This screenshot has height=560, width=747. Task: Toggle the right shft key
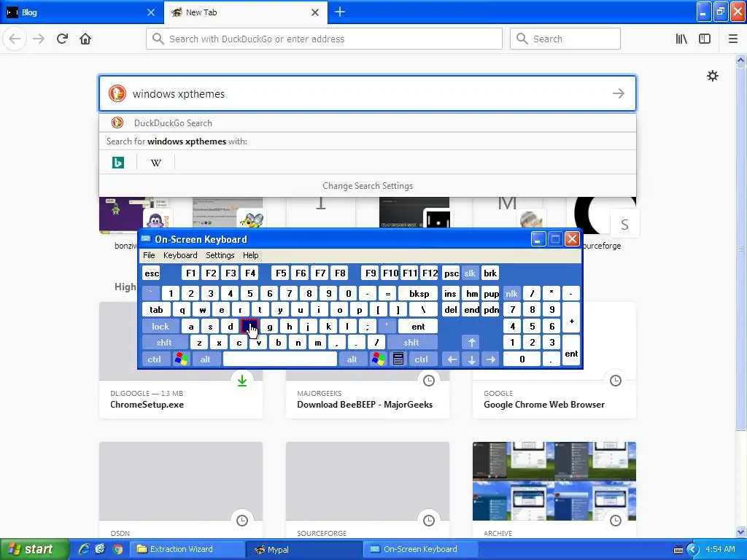411,343
